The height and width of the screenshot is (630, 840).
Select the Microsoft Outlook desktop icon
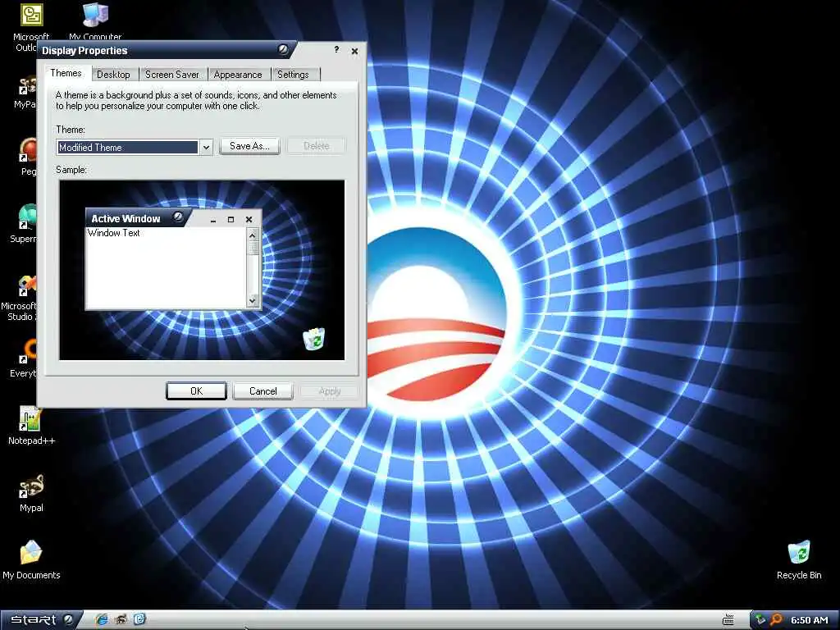[x=30, y=27]
